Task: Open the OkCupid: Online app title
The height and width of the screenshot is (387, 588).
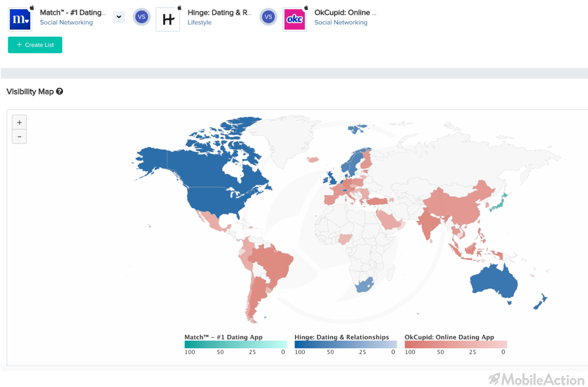Action: pyautogui.click(x=345, y=12)
